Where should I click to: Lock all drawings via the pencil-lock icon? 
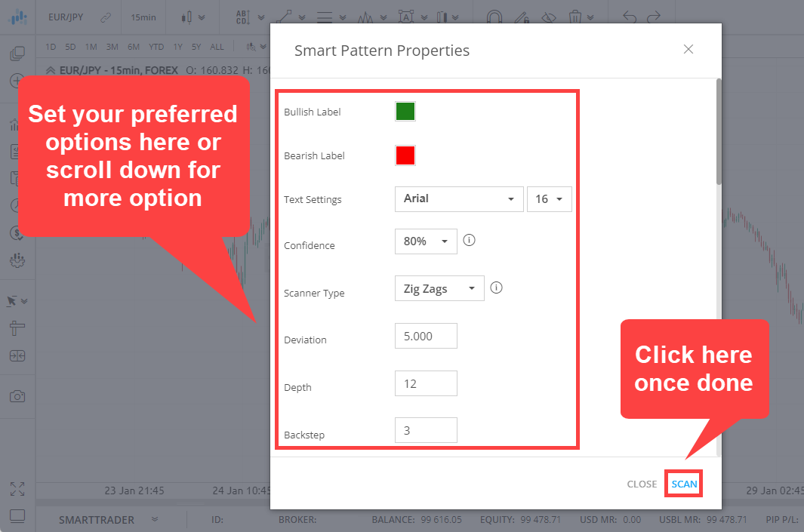pyautogui.click(x=522, y=17)
